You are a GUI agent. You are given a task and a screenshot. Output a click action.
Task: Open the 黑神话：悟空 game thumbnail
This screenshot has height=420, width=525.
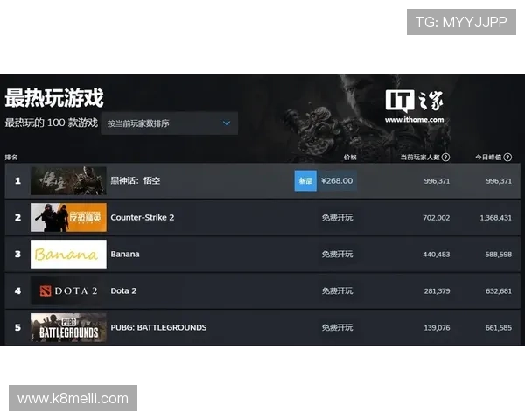click(x=68, y=180)
